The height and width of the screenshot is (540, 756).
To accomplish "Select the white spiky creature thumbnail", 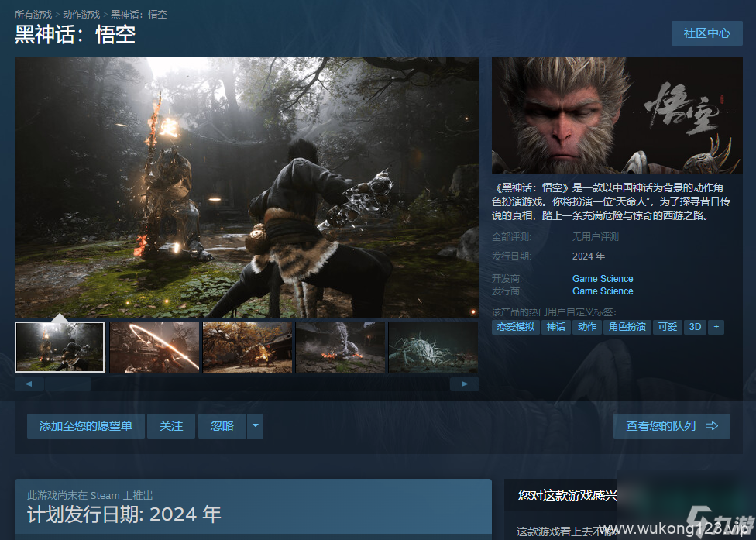I will click(x=433, y=347).
